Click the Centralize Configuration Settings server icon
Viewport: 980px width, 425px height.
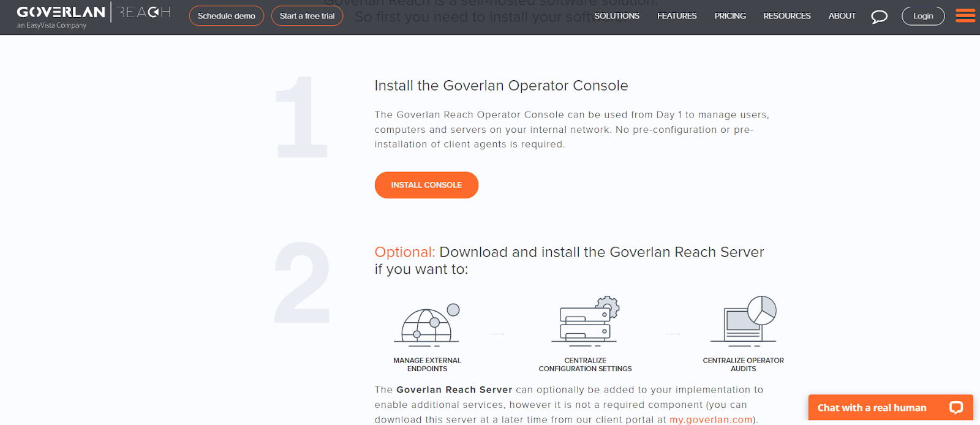[x=585, y=322]
